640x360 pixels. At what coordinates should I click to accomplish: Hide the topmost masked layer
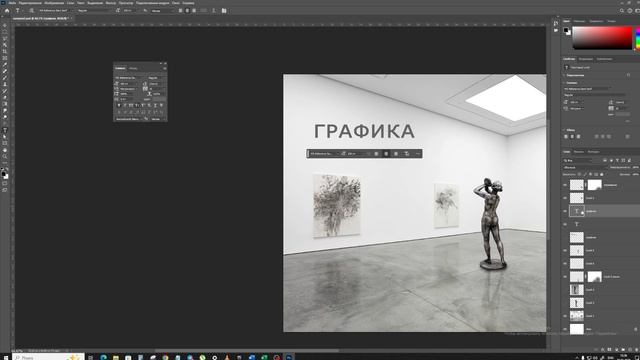pos(565,185)
